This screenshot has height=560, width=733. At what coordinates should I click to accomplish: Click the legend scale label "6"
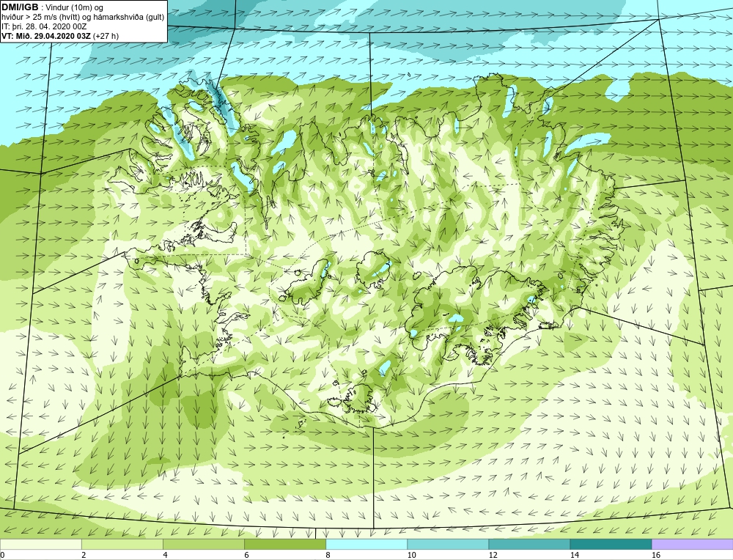pos(246,555)
